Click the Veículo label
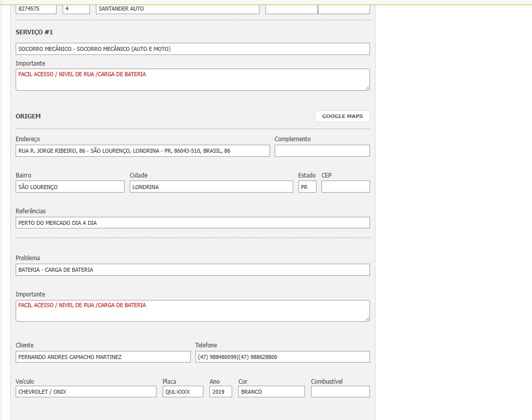The image size is (532, 420). click(25, 381)
